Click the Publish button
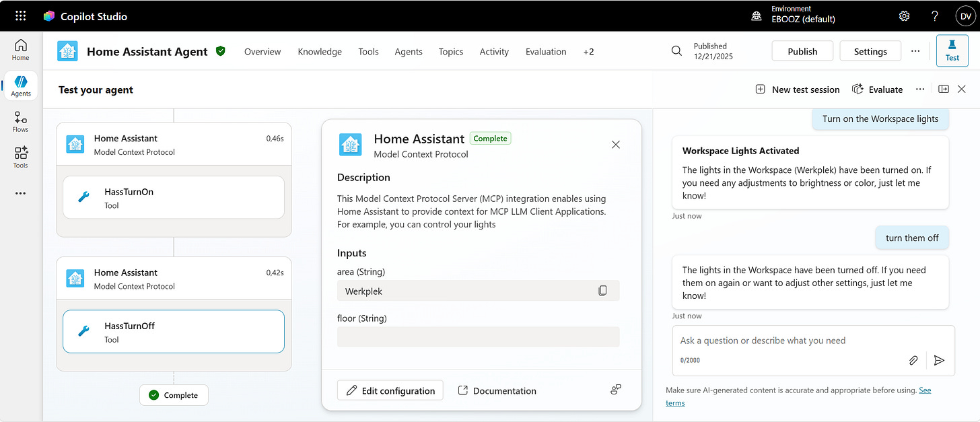 [802, 51]
